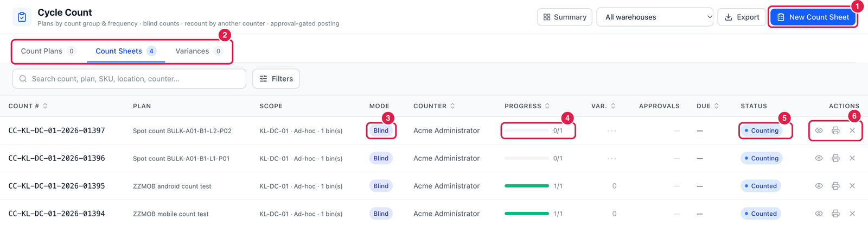868x231 pixels.
Task: Print count sheet CC-KL-DC-01-2026-01395
Action: [835, 186]
